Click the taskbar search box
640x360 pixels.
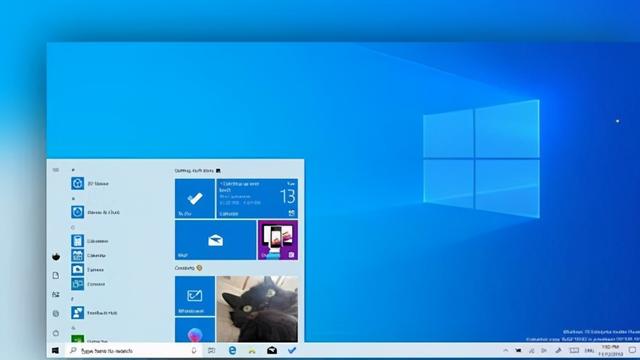(133, 351)
